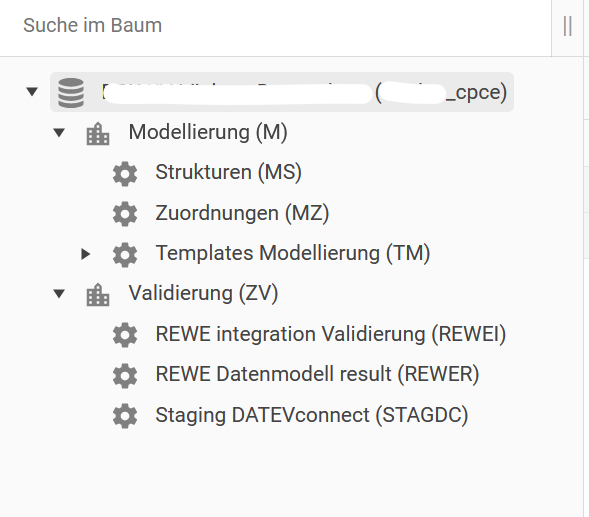Click the gear icon of Staging DATEVconnect
This screenshot has width=589, height=517.
coord(125,416)
